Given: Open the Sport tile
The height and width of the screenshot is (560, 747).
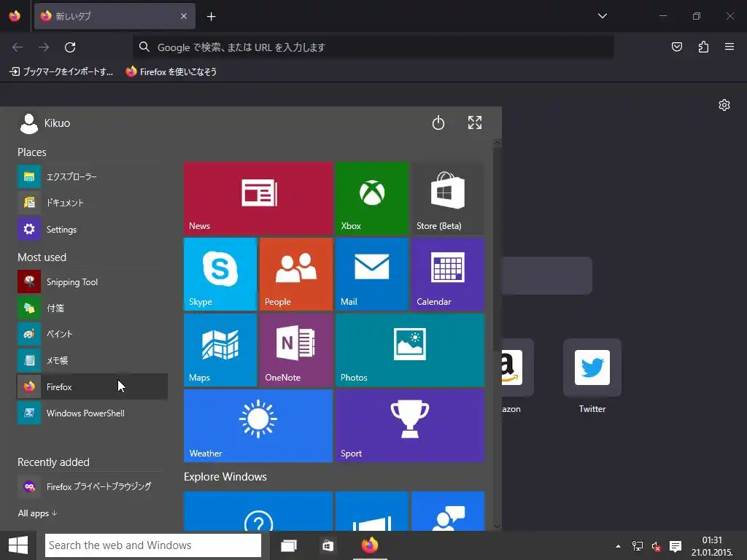Looking at the screenshot, I should coord(410,426).
